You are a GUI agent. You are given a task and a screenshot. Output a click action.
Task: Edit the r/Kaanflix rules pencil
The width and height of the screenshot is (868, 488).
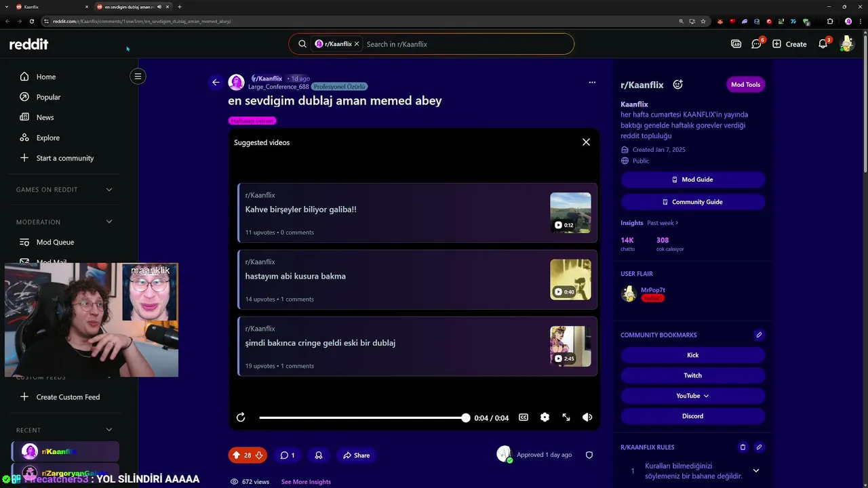pos(759,447)
